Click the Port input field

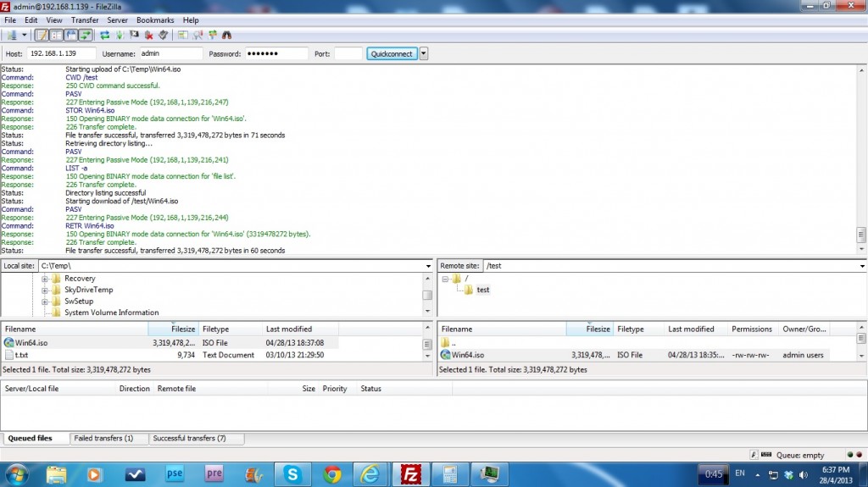click(x=348, y=53)
